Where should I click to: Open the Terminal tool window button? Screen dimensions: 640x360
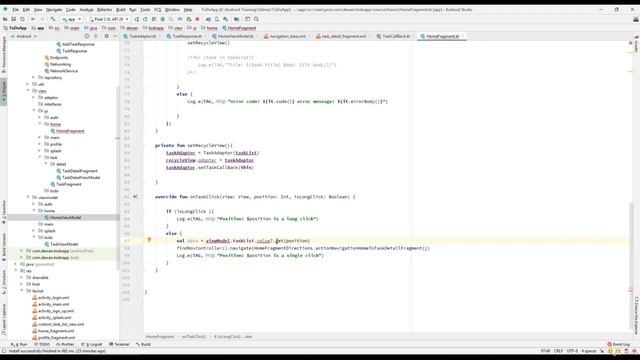[119, 344]
